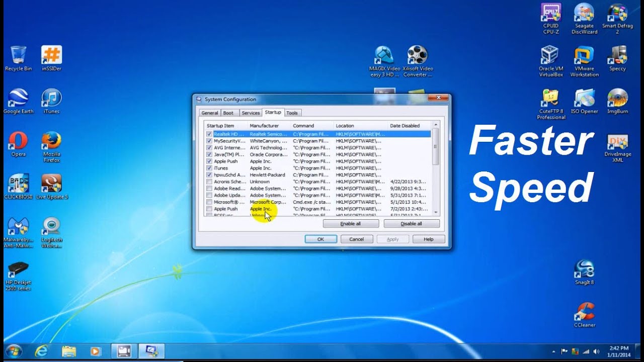Enable the Acronis Sche... startup checkbox
Image resolution: width=644 pixels, height=362 pixels.
209,182
